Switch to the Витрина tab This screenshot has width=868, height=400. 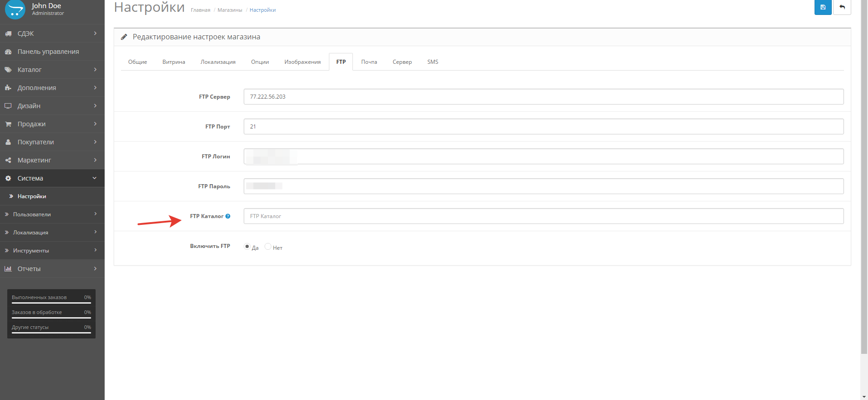point(174,62)
